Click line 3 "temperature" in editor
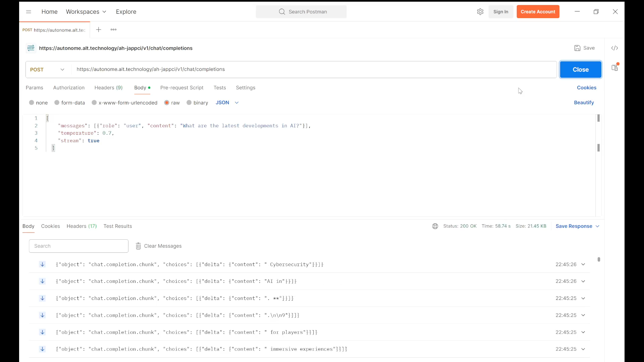Screen dimensions: 644x362 pyautogui.click(x=77, y=133)
